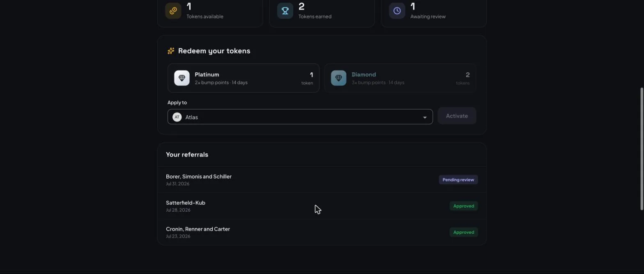
Task: Click the Your referrals heading
Action: pos(187,154)
